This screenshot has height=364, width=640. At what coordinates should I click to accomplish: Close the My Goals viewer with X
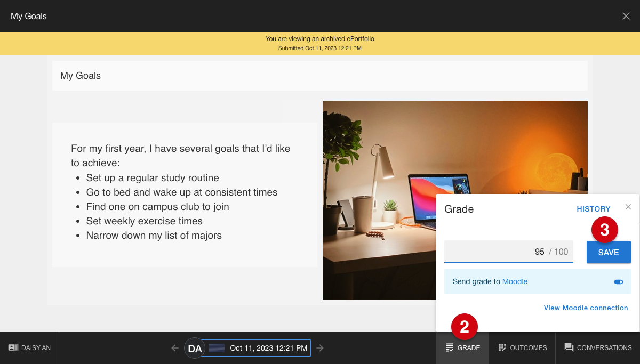(x=626, y=16)
